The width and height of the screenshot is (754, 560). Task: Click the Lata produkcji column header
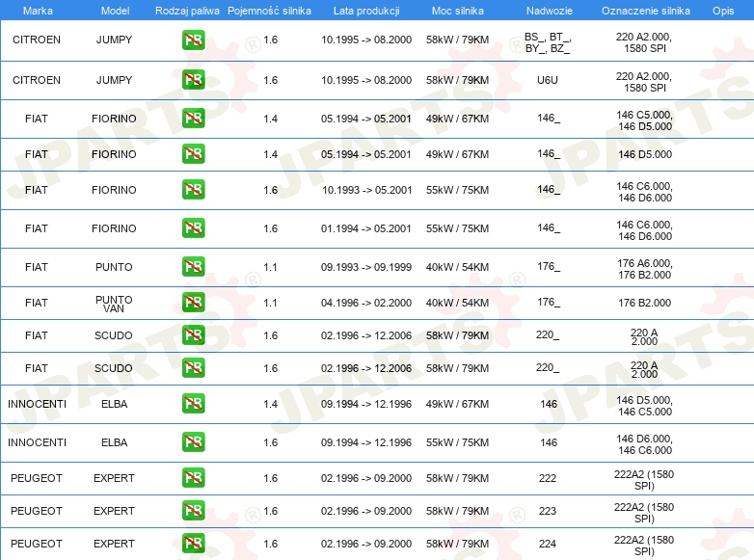click(x=366, y=11)
